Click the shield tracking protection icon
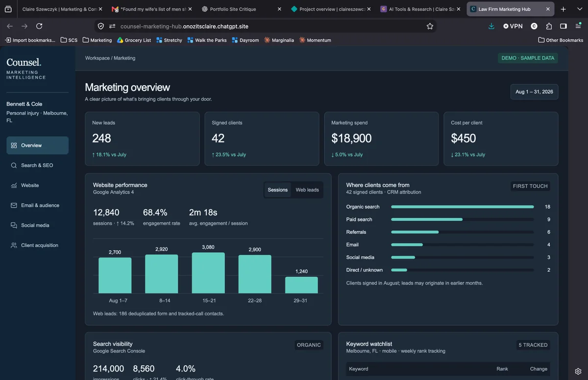This screenshot has width=588, height=380. coord(101,26)
